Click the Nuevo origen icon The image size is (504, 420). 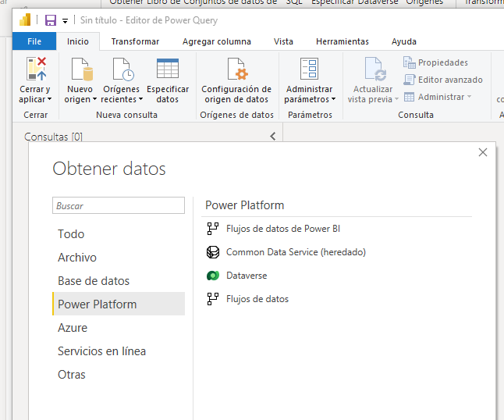pos(82,69)
